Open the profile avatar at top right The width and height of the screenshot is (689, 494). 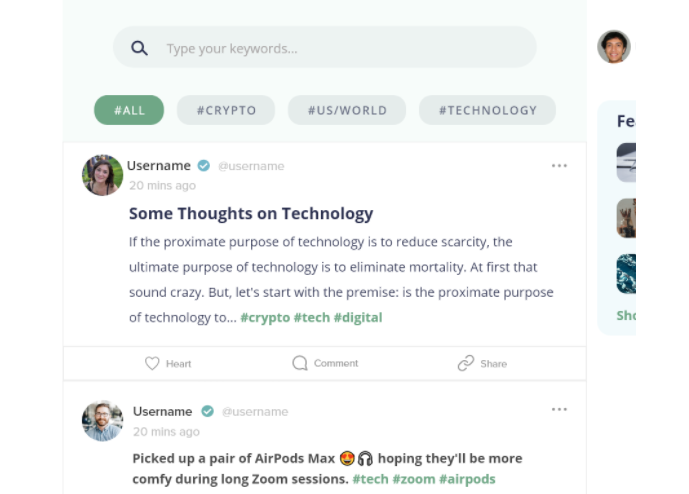(x=614, y=47)
